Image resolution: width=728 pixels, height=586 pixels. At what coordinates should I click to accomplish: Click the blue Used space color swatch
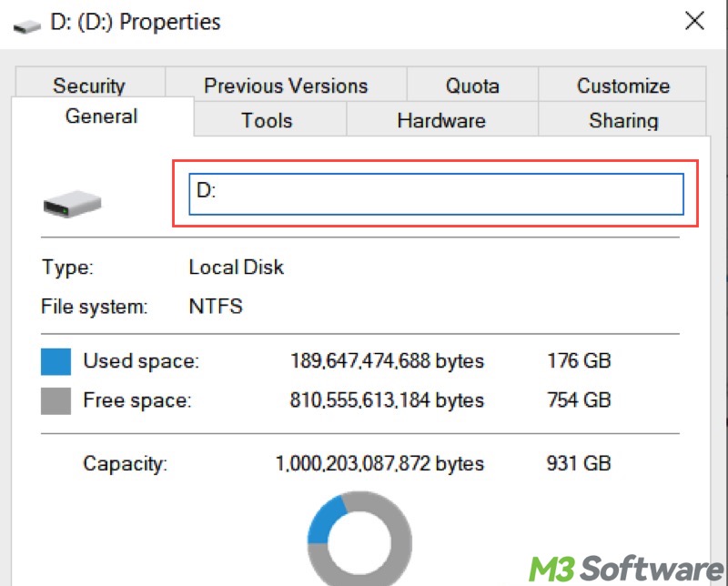click(x=56, y=362)
